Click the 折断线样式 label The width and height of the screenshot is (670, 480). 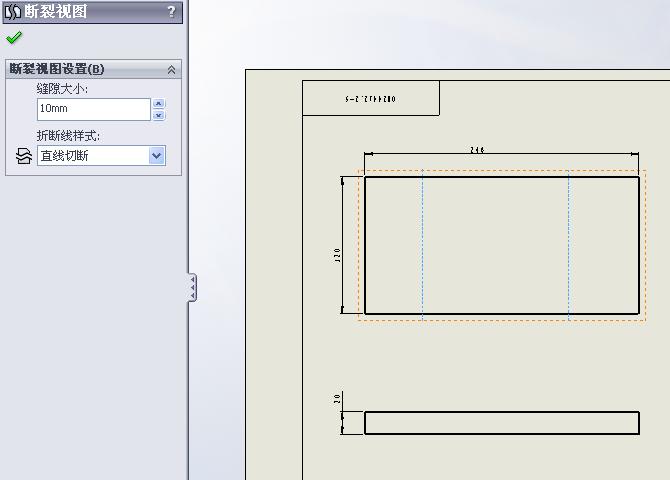[68, 136]
